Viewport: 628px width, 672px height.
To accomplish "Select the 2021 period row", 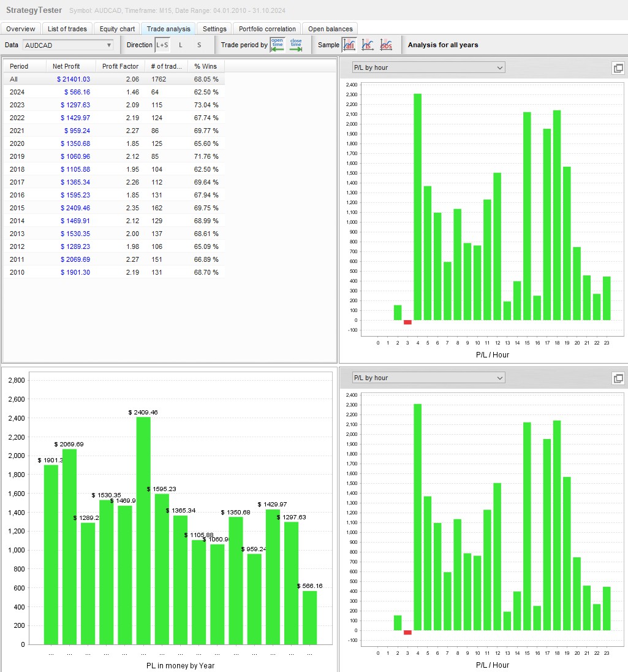I will pos(114,131).
